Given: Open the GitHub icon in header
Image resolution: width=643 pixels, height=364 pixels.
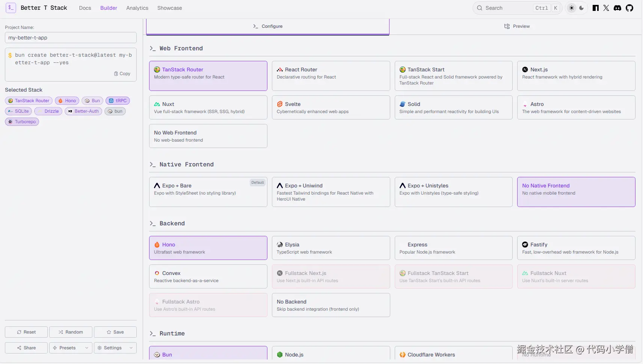Looking at the screenshot, I should tap(629, 8).
